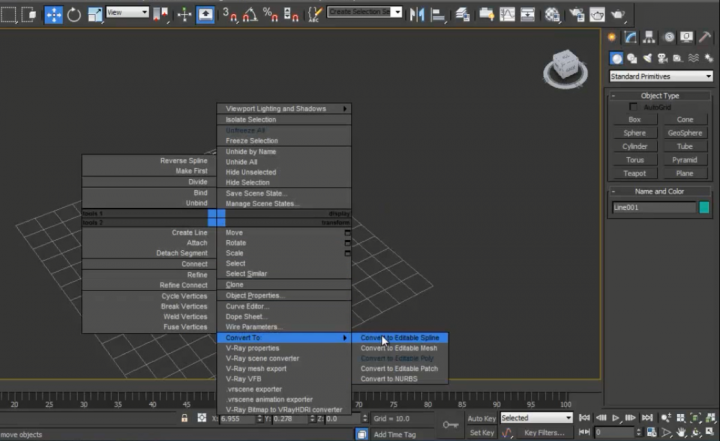Choose Convert to Editable Spline
This screenshot has width=720, height=441.
pos(399,338)
